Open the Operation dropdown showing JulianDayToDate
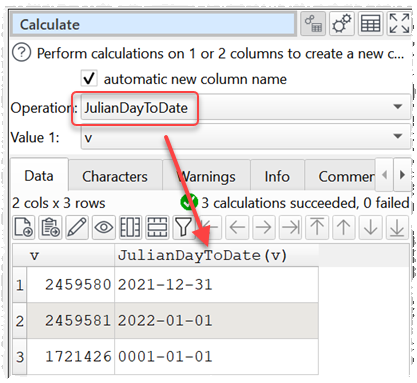 (x=245, y=107)
